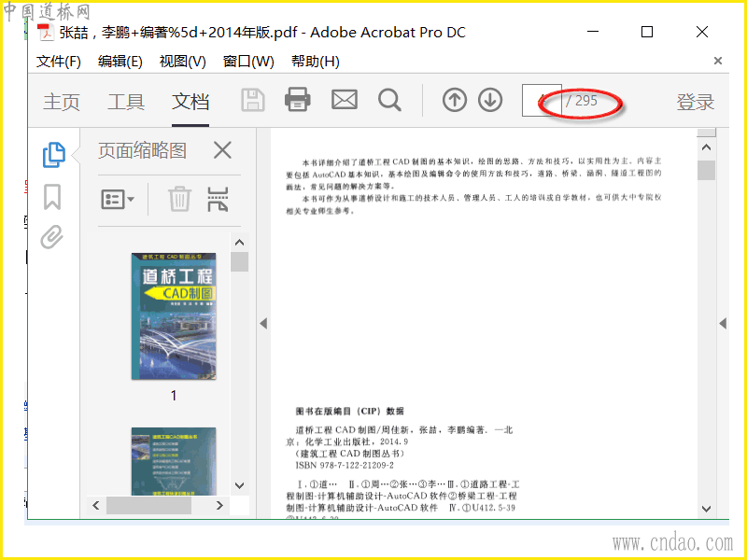Image resolution: width=747 pixels, height=560 pixels.
Task: Select page 1 cover thumbnail
Action: pos(174,316)
